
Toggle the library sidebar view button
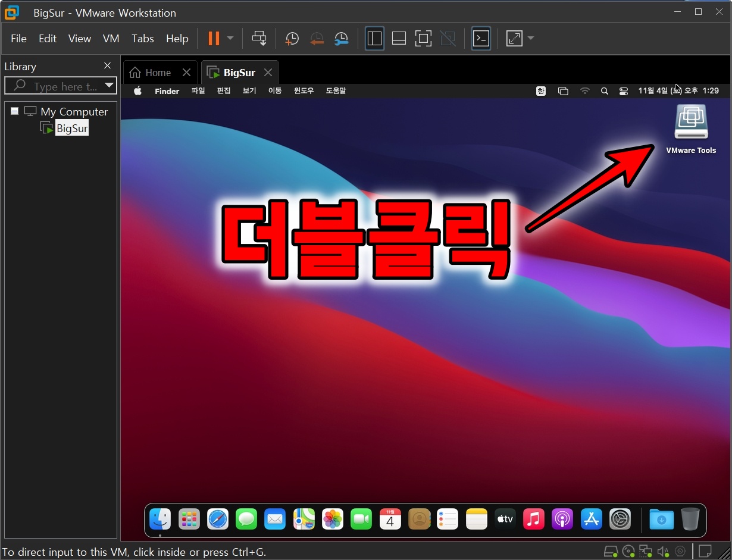tap(374, 39)
